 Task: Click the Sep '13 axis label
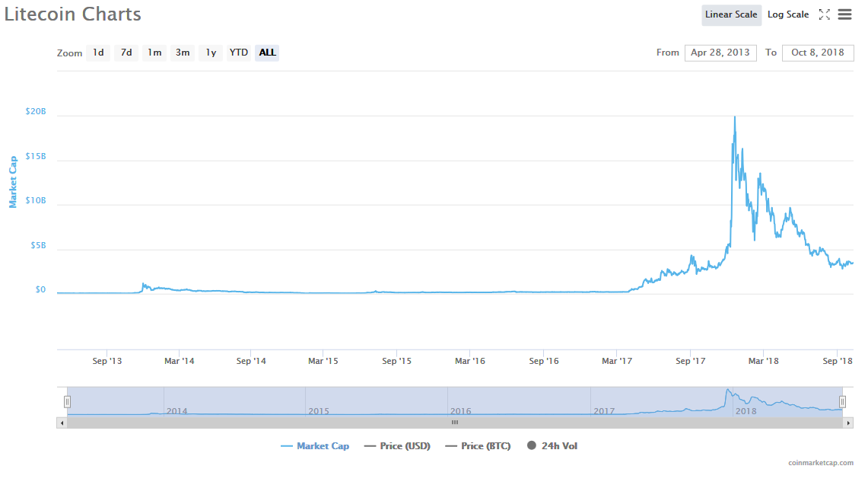[107, 361]
